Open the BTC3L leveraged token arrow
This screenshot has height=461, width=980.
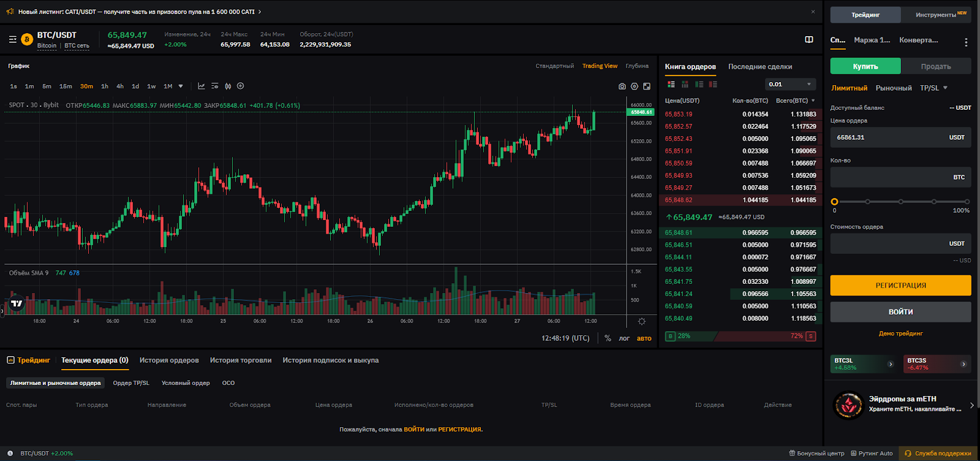(x=891, y=364)
